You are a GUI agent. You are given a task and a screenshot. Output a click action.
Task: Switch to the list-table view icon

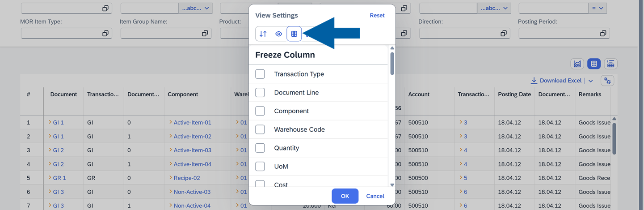[x=610, y=64]
